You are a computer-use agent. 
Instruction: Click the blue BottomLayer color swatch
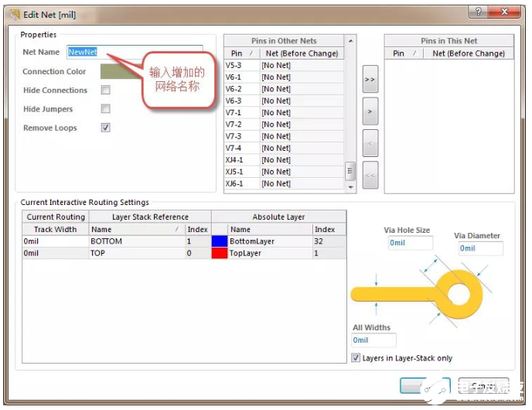pos(220,241)
